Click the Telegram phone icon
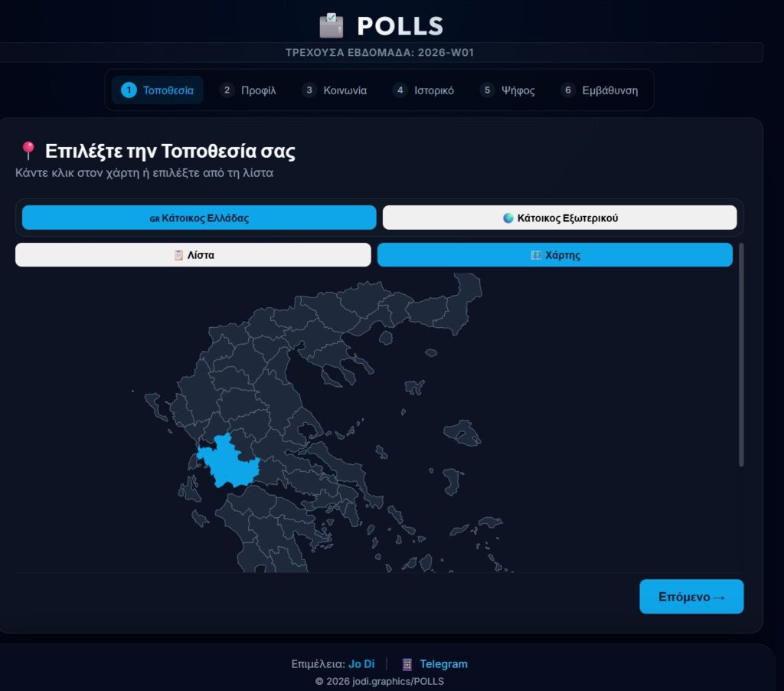The width and height of the screenshot is (784, 691). coord(407,664)
